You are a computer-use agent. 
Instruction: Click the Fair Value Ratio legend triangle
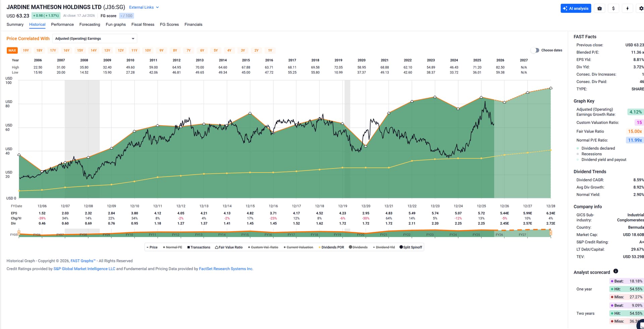(217, 247)
